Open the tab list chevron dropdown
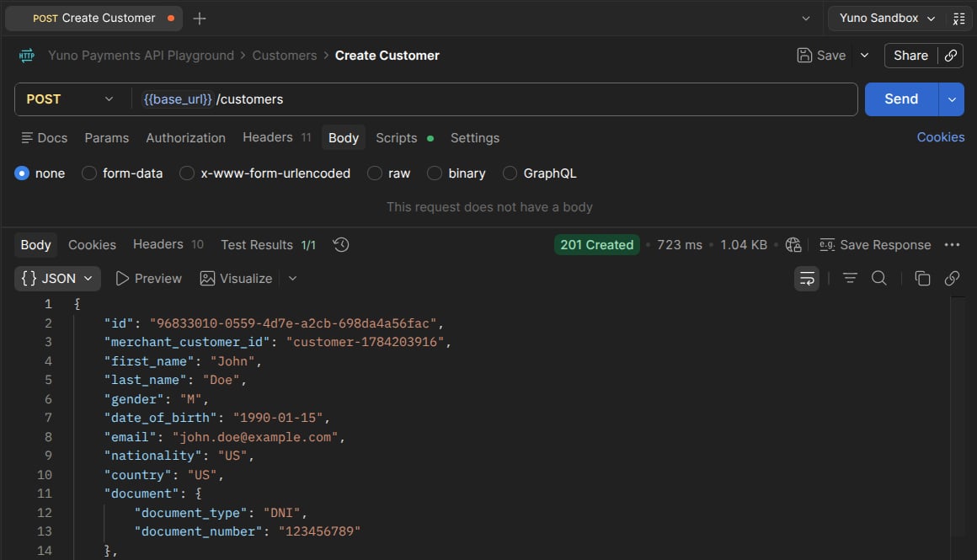Viewport: 977px width, 560px height. (806, 19)
